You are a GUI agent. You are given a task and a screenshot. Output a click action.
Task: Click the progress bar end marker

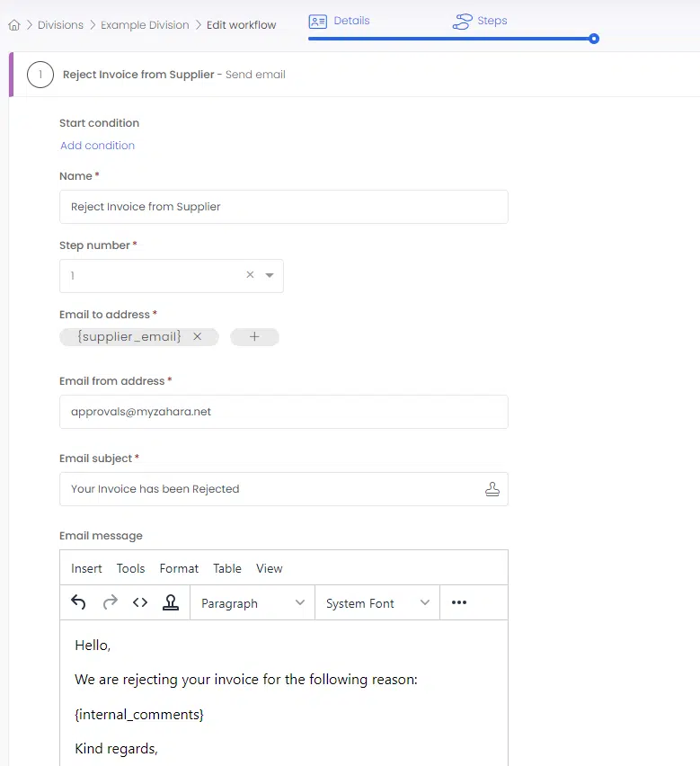click(594, 39)
